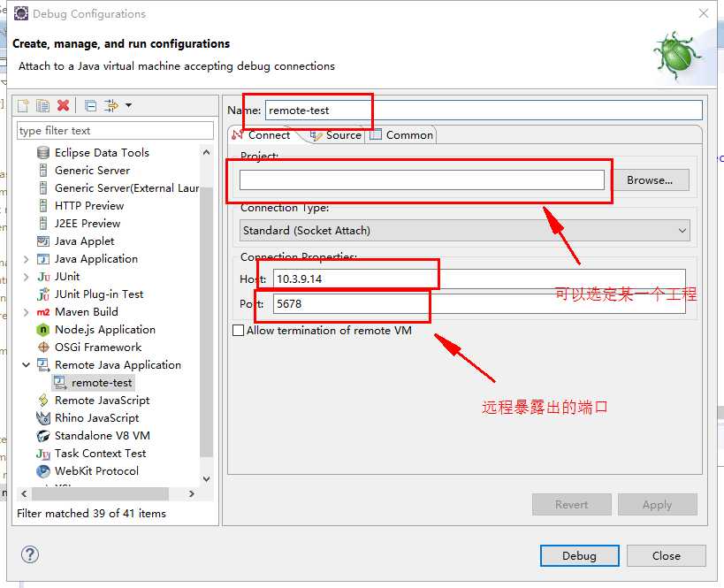Click the Browse... button
This screenshot has height=588, width=724.
[x=649, y=180]
